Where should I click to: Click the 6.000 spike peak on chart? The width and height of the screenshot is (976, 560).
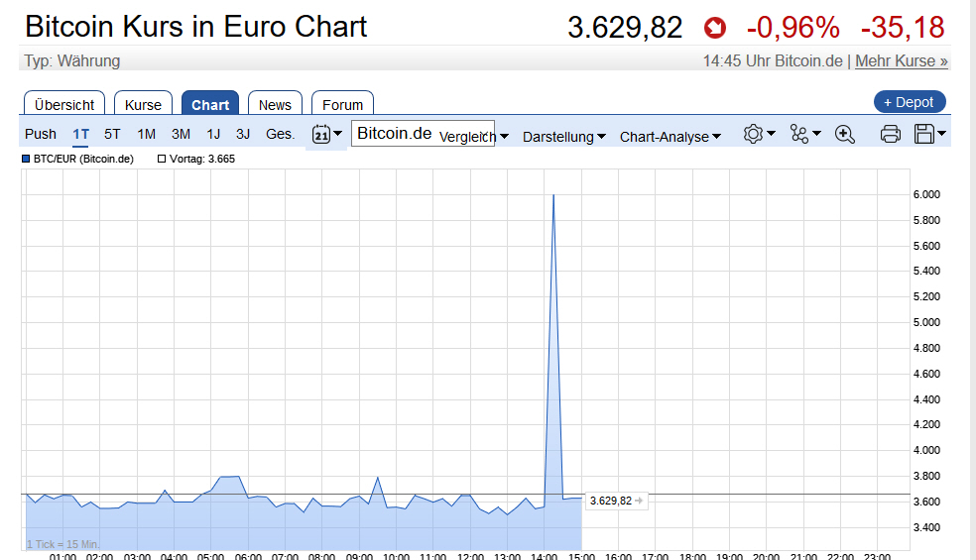point(553,194)
